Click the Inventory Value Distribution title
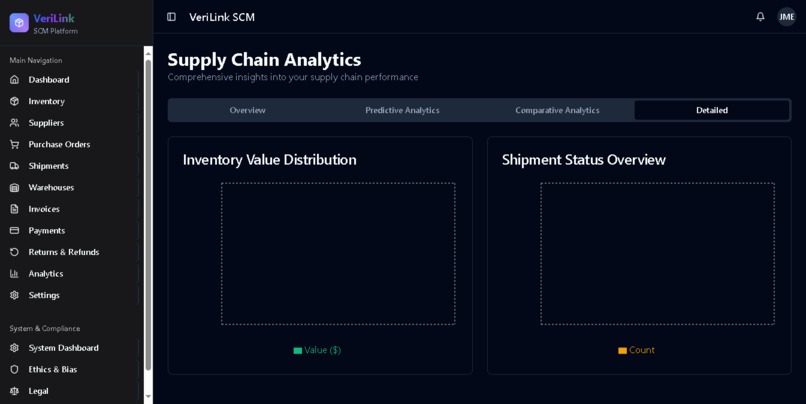The width and height of the screenshot is (806, 404). [x=269, y=160]
